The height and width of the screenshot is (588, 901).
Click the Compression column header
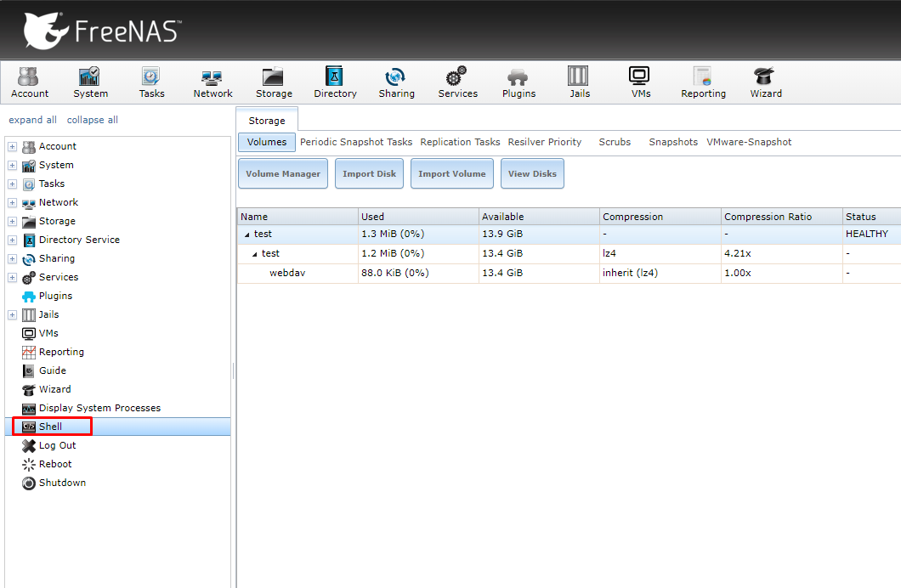pyautogui.click(x=660, y=217)
